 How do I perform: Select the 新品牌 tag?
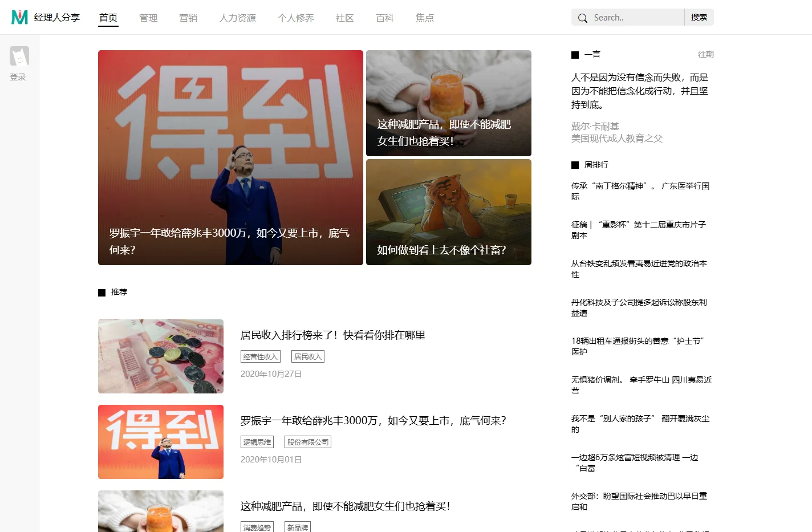pyautogui.click(x=298, y=527)
